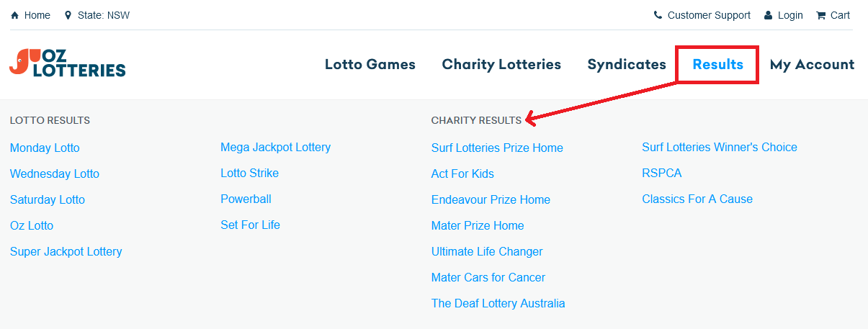Image resolution: width=868 pixels, height=329 pixels.
Task: Select Saturday Lotto results
Action: coord(48,200)
